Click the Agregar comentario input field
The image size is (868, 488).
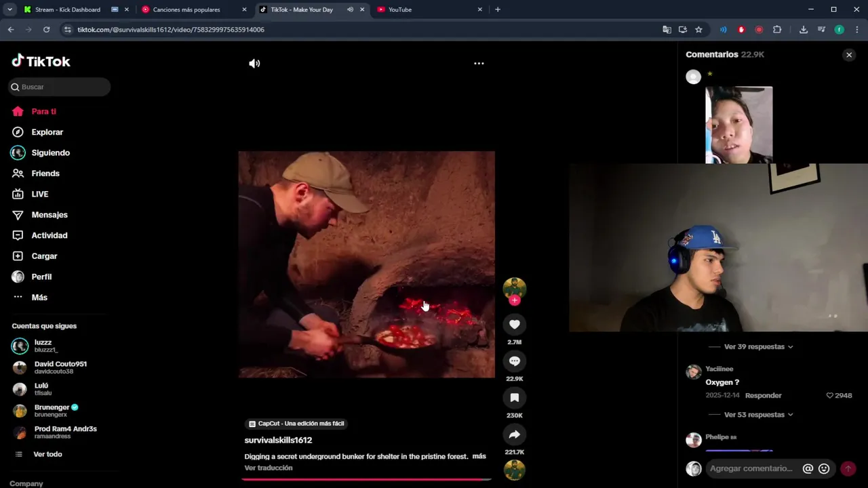point(751,468)
